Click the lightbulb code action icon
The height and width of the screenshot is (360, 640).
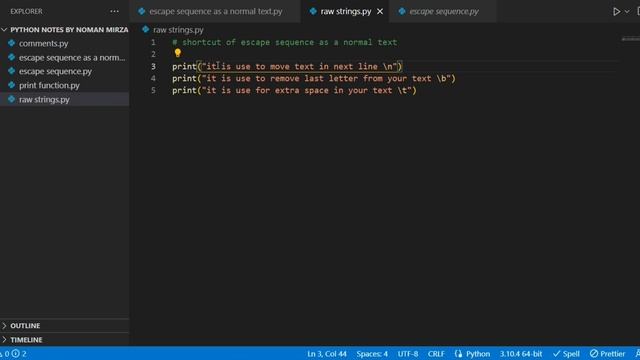pos(178,53)
